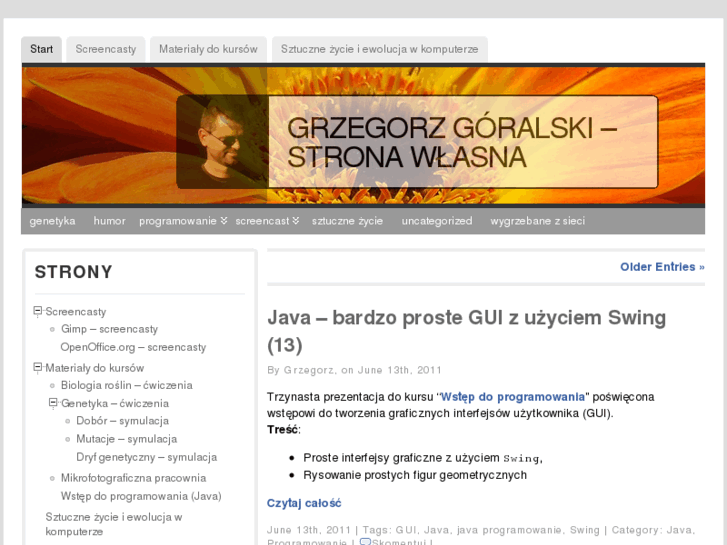Follow the Wstęp do programowania link in post

point(512,397)
